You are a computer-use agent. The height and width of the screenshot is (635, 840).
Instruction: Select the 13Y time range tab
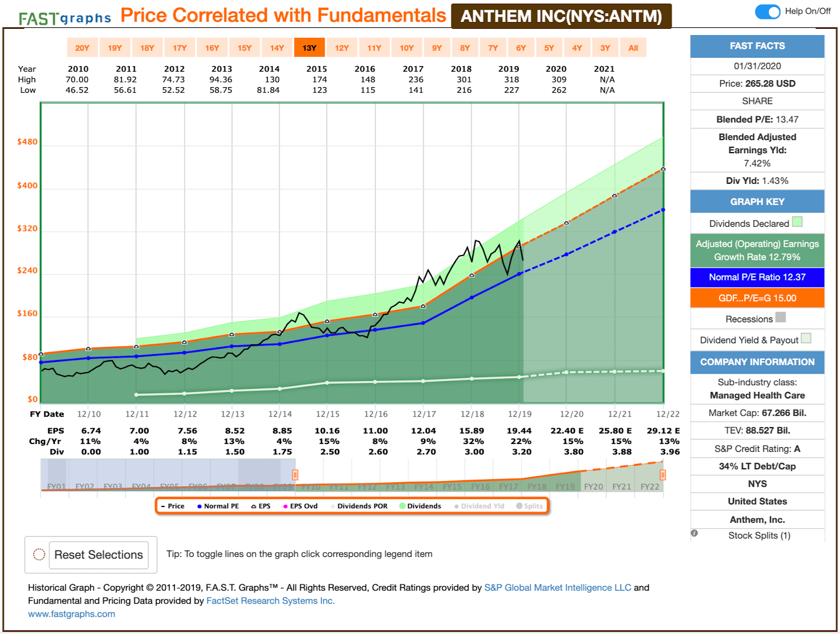tap(310, 48)
